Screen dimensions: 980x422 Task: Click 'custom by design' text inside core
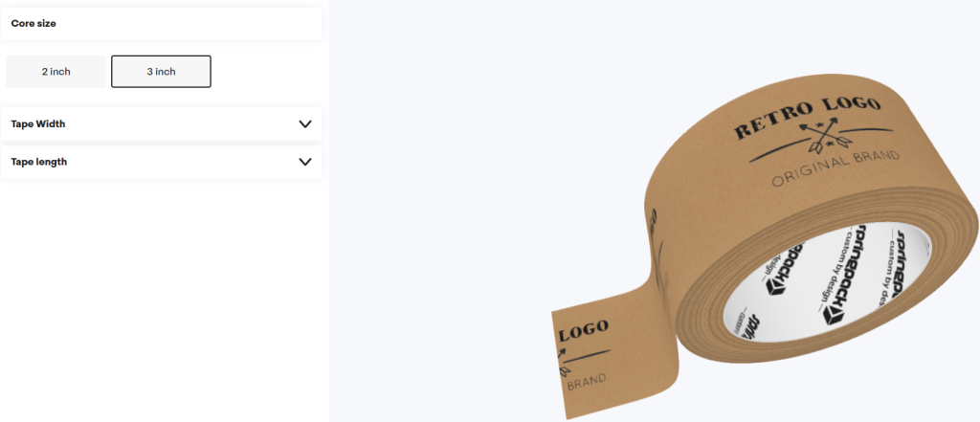point(835,270)
